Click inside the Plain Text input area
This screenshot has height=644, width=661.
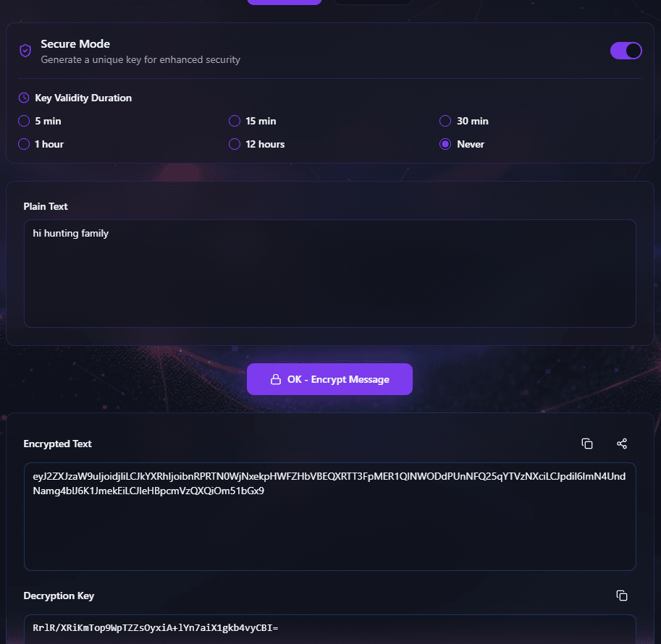point(329,274)
